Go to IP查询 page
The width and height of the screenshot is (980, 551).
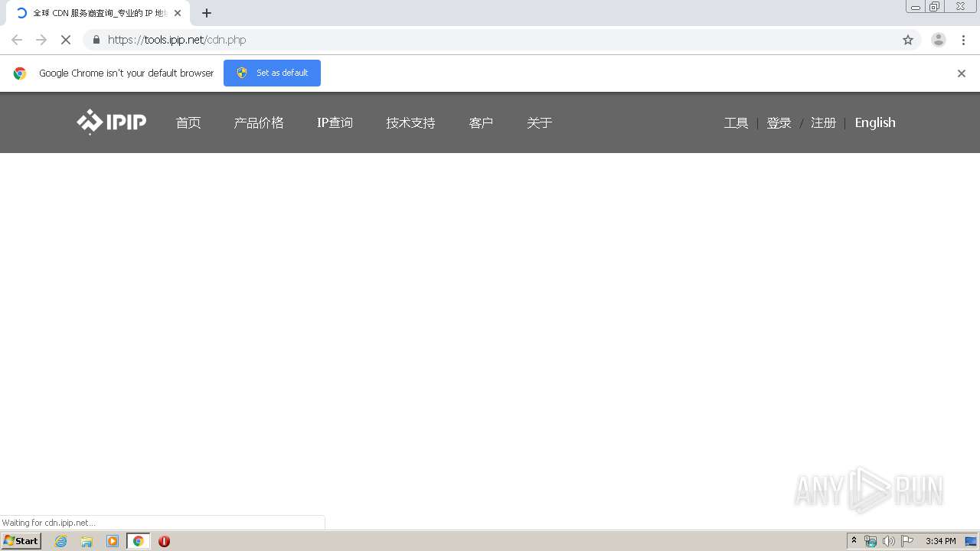(335, 122)
